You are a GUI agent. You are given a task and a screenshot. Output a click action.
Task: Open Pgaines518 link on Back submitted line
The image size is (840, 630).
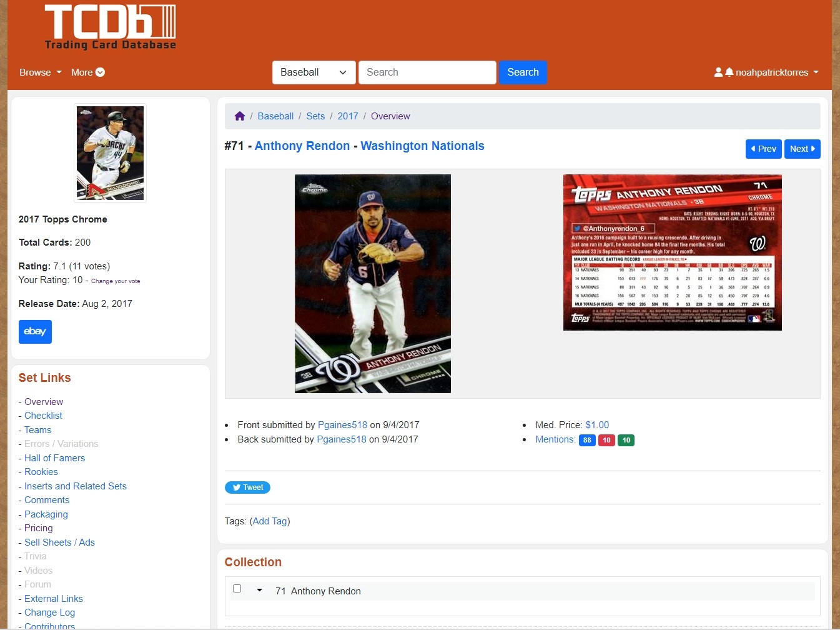[342, 439]
